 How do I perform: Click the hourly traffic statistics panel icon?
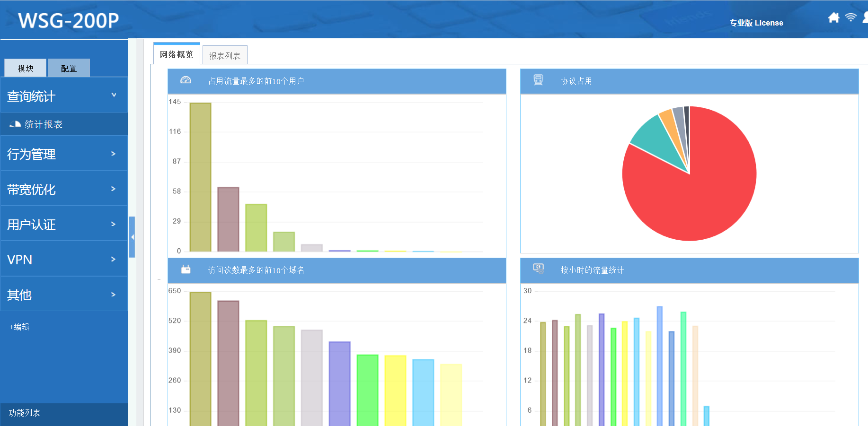(x=538, y=269)
